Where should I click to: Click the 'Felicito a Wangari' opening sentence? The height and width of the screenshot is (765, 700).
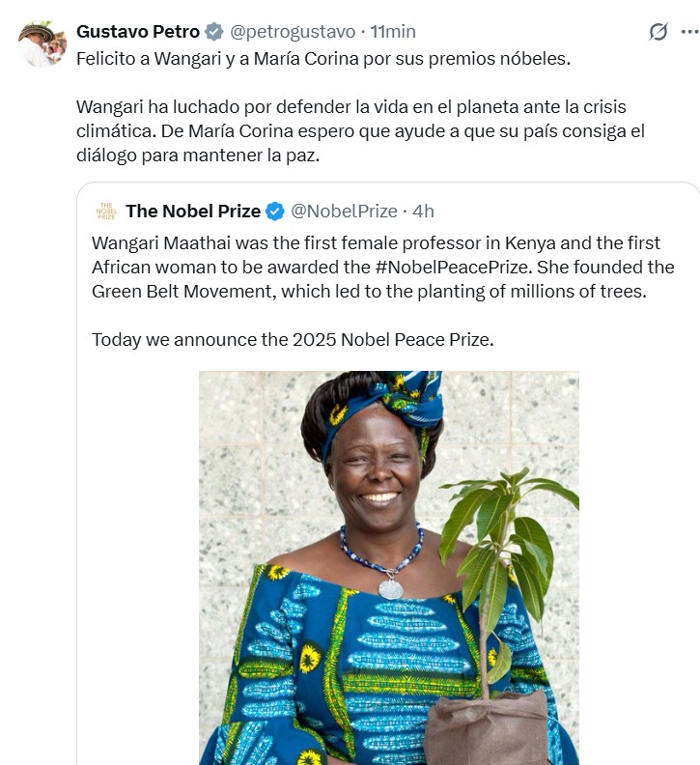[323, 58]
